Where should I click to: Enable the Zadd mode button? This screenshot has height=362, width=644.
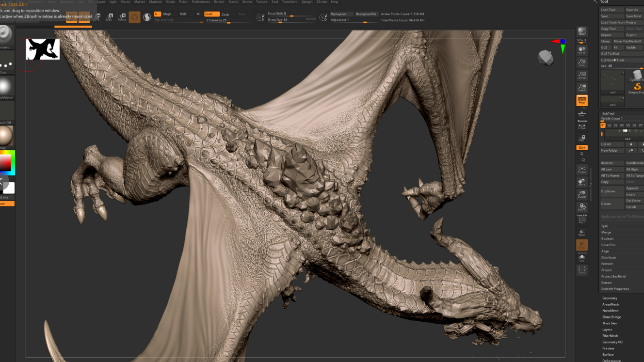point(211,14)
